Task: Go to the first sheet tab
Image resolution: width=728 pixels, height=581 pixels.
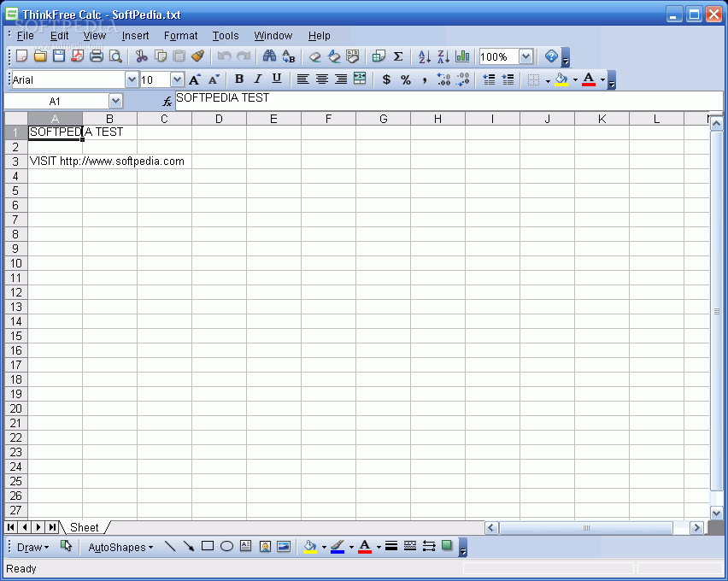Action: click(10, 527)
